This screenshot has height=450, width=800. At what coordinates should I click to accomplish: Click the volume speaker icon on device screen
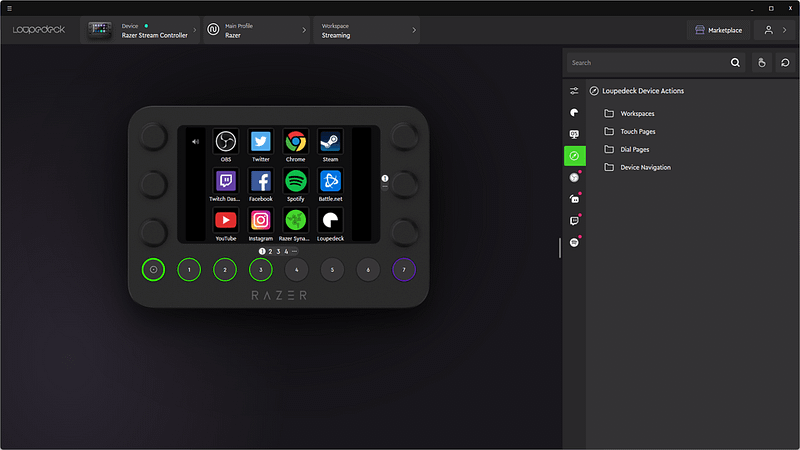195,142
